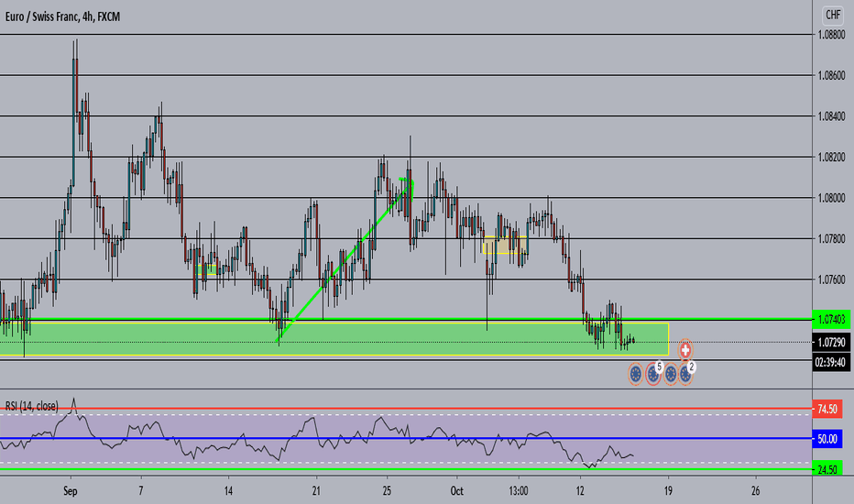Click the 1.07600 price scale label

(x=832, y=279)
